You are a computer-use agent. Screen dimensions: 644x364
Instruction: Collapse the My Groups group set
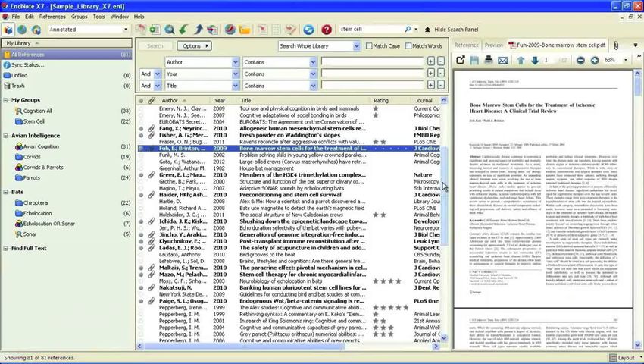click(6, 100)
